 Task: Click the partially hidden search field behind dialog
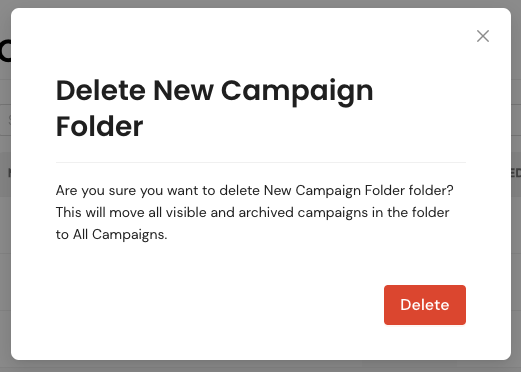click(5, 120)
